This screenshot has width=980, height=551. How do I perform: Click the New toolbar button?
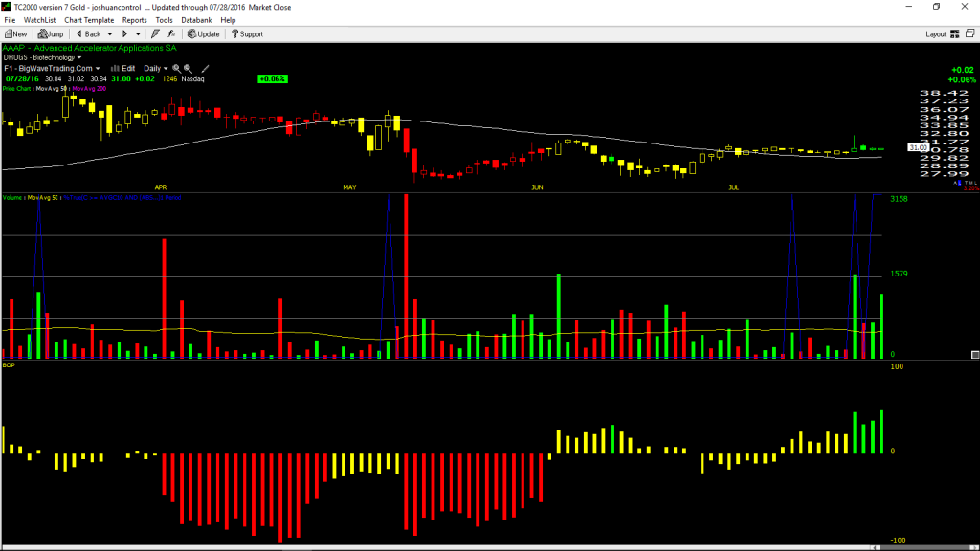(15, 34)
